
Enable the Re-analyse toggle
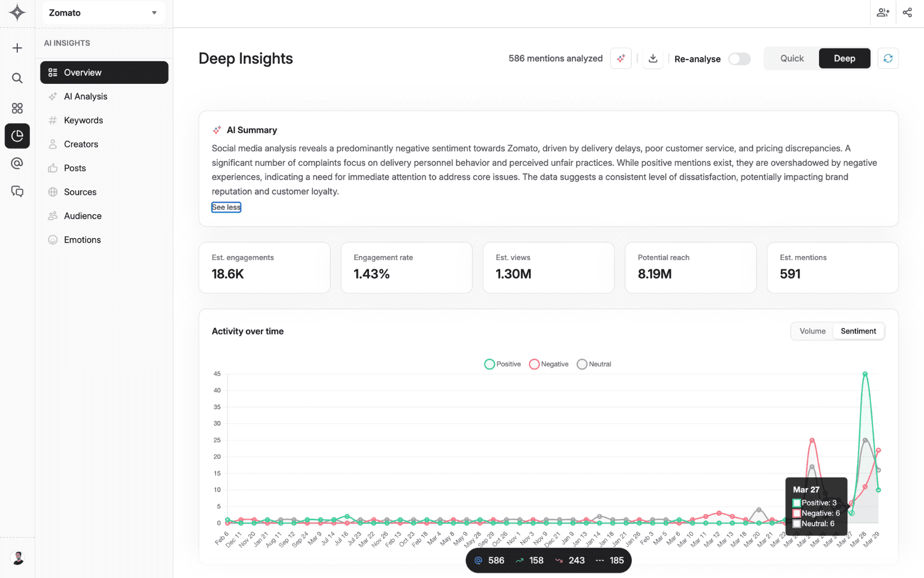coord(739,58)
